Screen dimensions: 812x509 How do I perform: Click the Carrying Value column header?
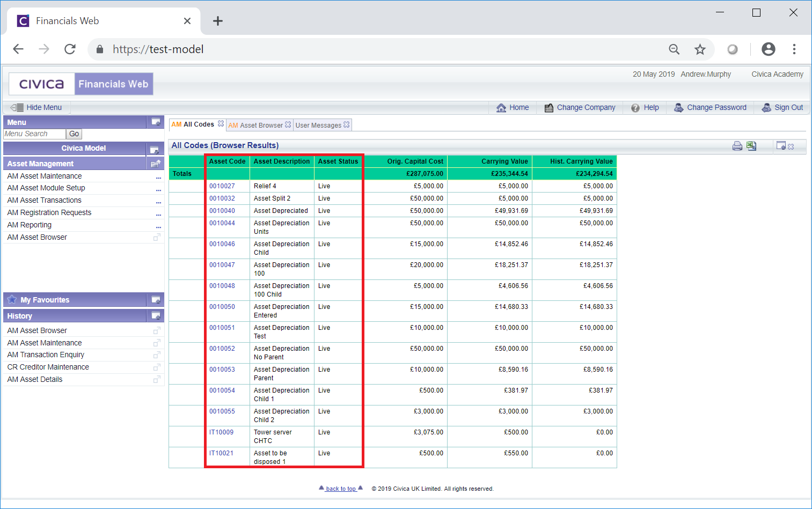504,161
